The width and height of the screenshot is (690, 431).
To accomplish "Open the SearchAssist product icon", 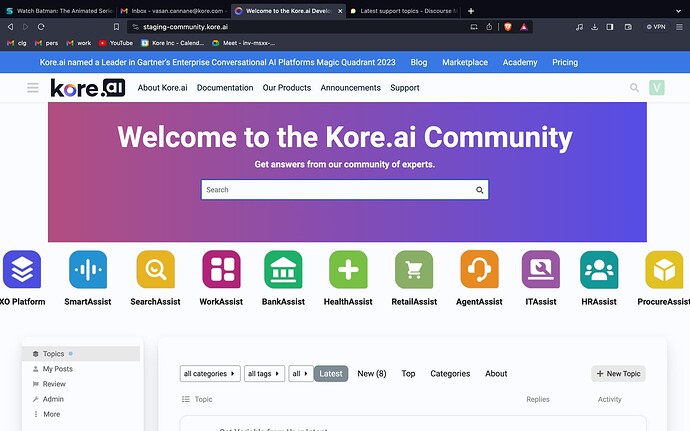I will click(155, 269).
